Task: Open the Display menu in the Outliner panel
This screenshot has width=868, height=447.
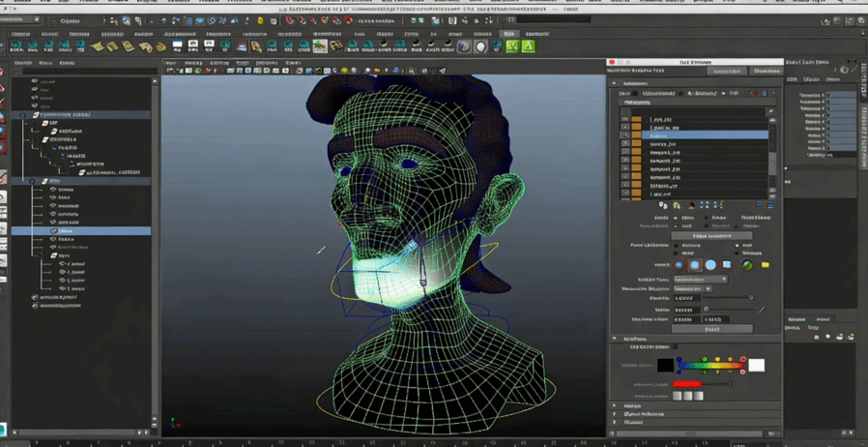Action: [x=23, y=63]
